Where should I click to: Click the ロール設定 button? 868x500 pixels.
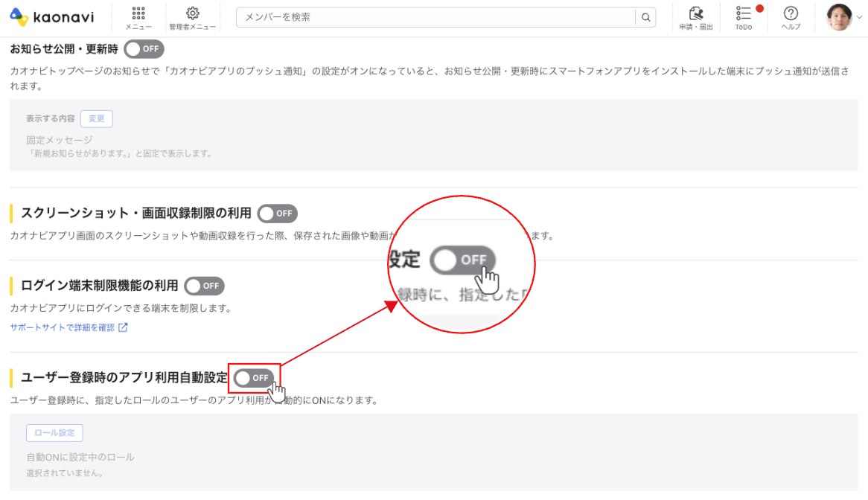click(54, 432)
